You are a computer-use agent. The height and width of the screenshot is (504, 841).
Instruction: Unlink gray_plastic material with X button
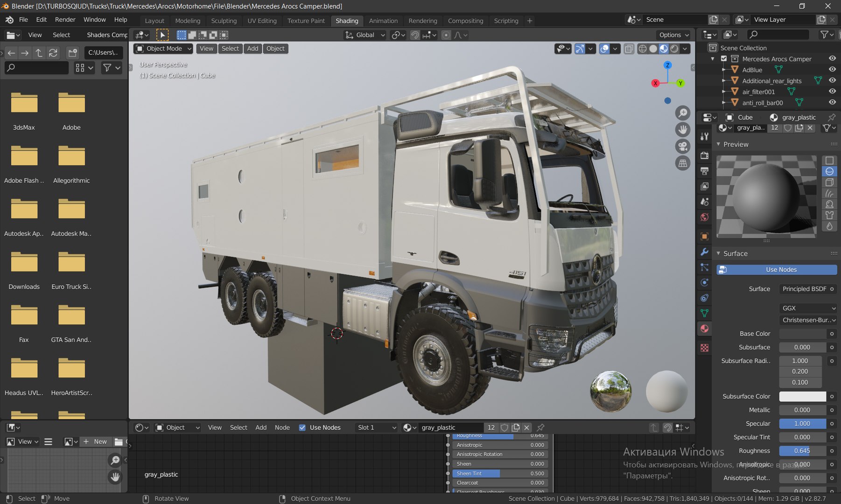(527, 427)
